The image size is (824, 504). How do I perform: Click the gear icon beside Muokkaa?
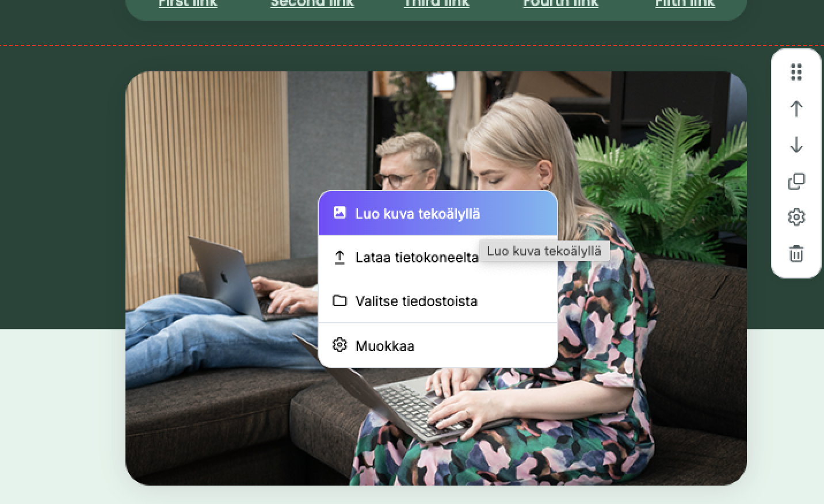click(x=339, y=345)
